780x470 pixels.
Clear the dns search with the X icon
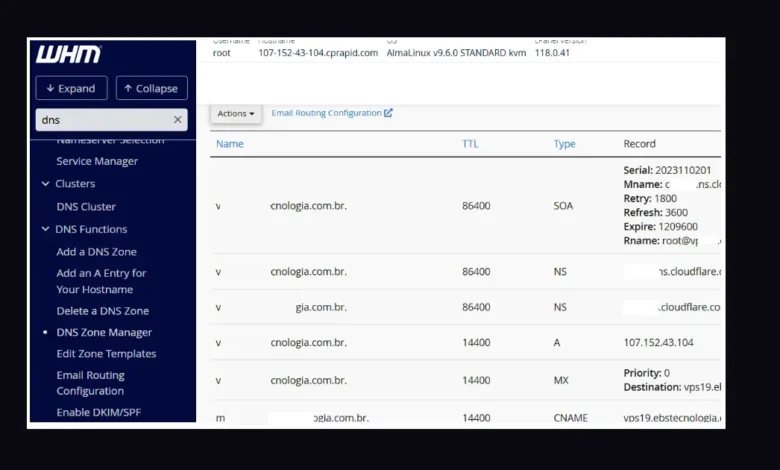point(178,120)
